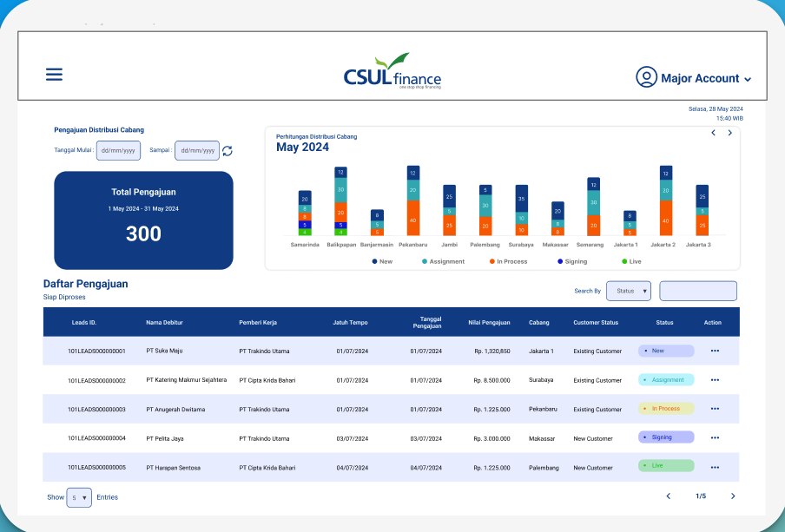
Task: Select lead ID 101LEADS000000003
Action: (96, 410)
